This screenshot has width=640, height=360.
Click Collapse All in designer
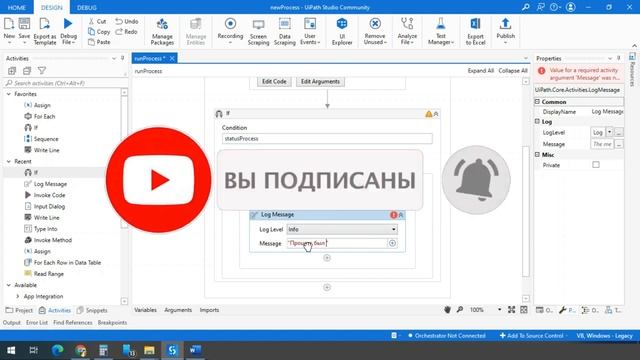click(513, 71)
